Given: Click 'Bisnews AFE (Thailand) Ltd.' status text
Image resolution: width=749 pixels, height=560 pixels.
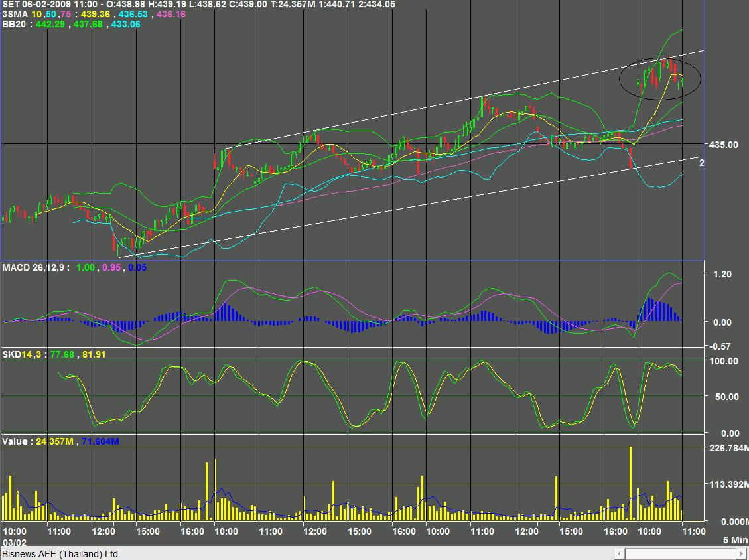Looking at the screenshot, I should coord(61,554).
